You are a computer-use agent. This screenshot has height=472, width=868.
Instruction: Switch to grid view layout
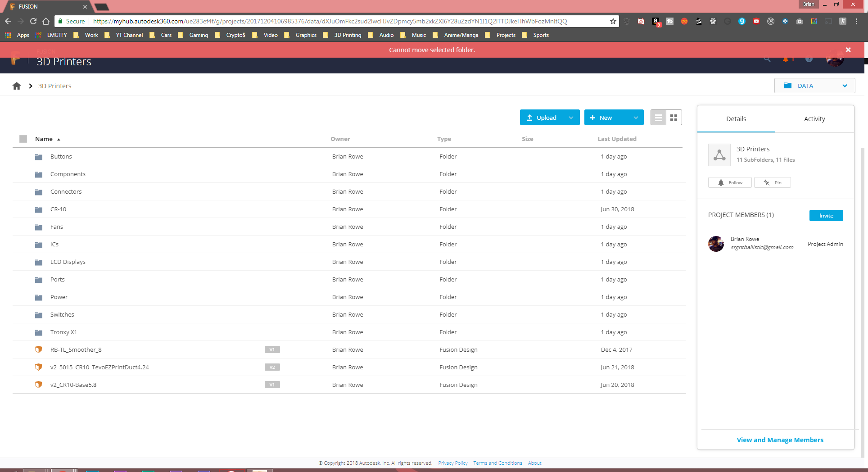(674, 118)
